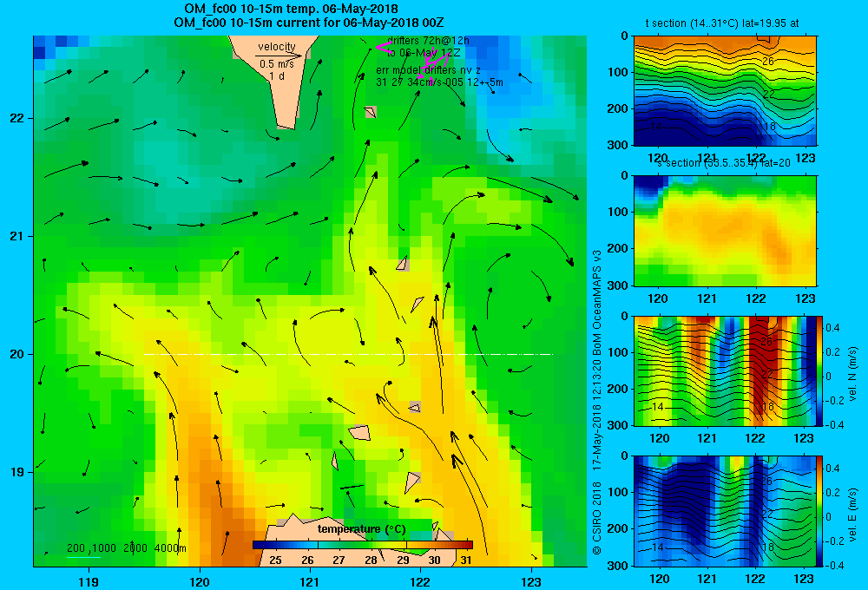Click the temperature section panel at top right
Screen dimensions: 868x590
[x=725, y=91]
